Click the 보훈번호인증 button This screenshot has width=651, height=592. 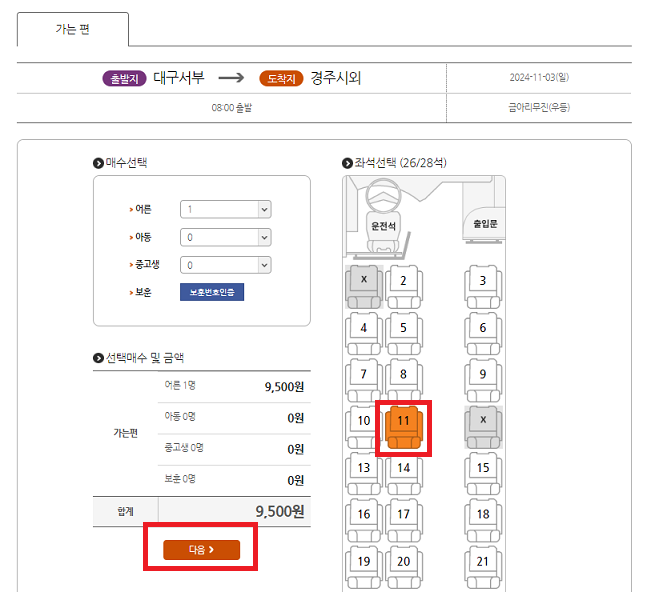(x=212, y=292)
